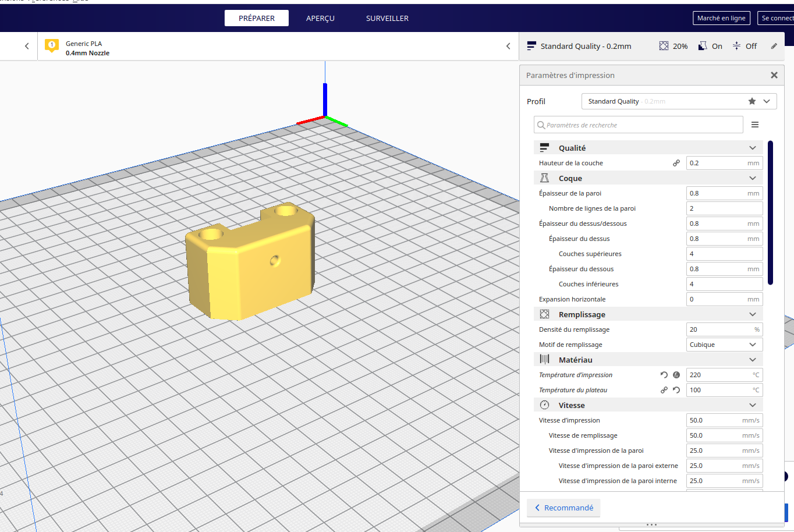The height and width of the screenshot is (532, 794).
Task: Close the Paramètres d'impression panel
Action: (774, 75)
